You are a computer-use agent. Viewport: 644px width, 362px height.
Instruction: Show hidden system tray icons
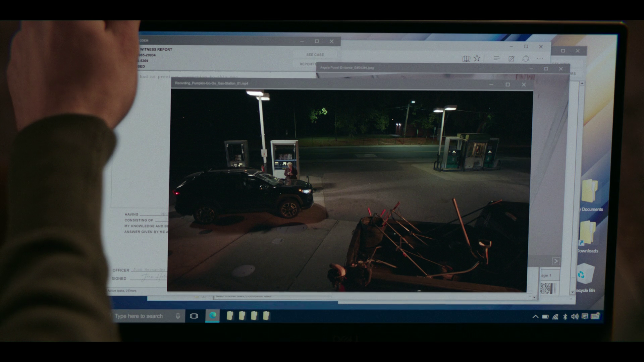pyautogui.click(x=535, y=316)
